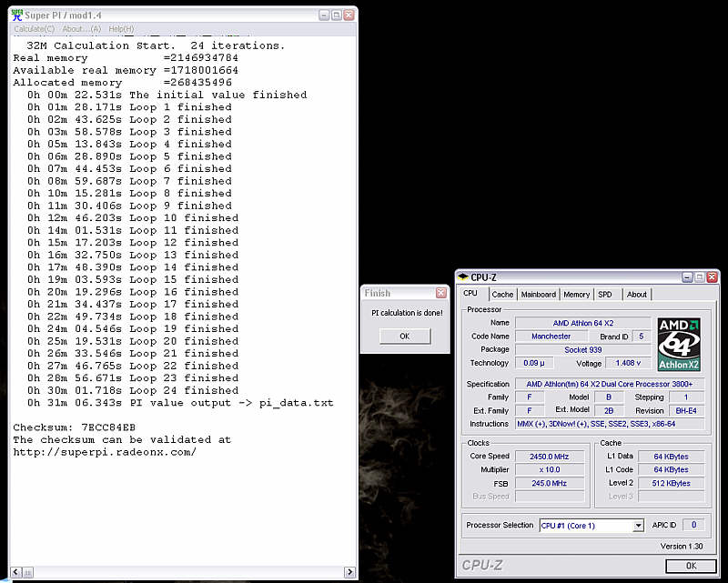Close the Super PI window

click(349, 15)
